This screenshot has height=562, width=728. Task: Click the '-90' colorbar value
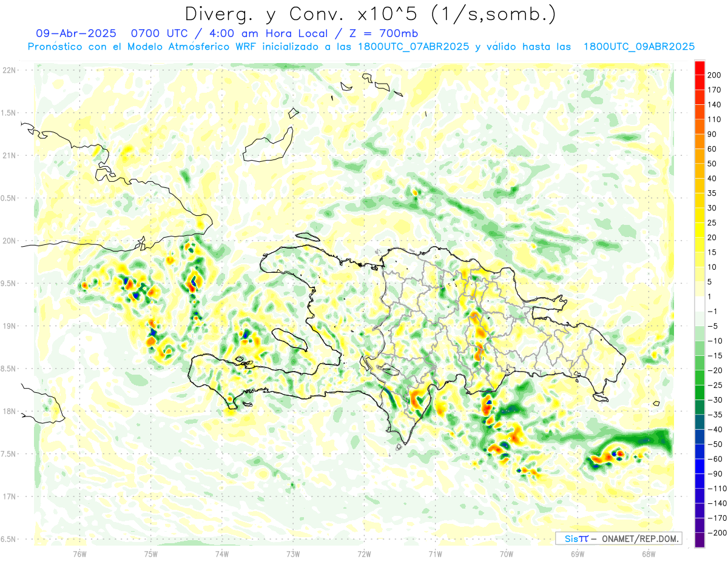click(714, 474)
